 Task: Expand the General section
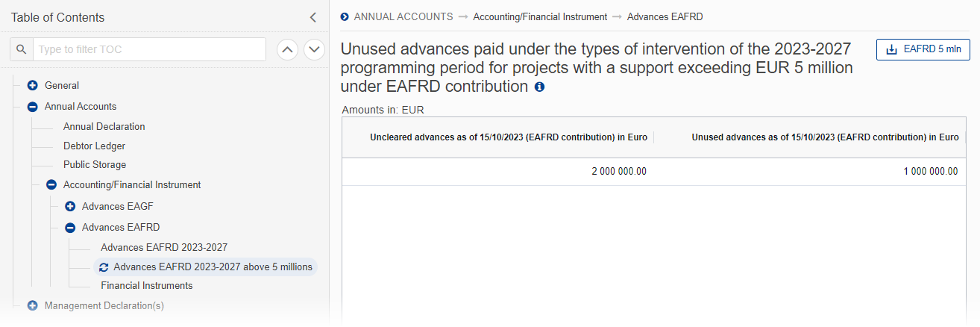32,86
